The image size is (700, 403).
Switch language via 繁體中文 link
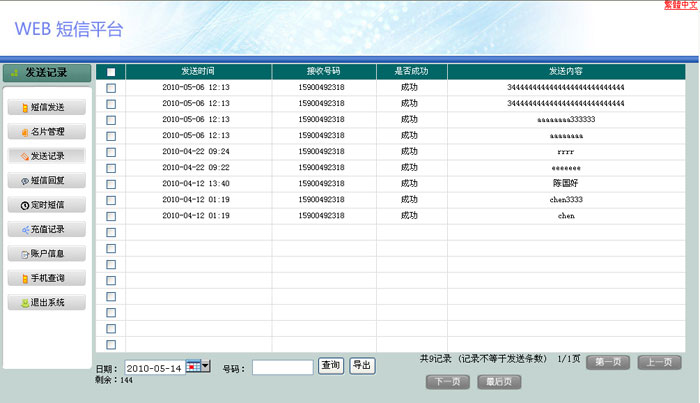coord(680,6)
